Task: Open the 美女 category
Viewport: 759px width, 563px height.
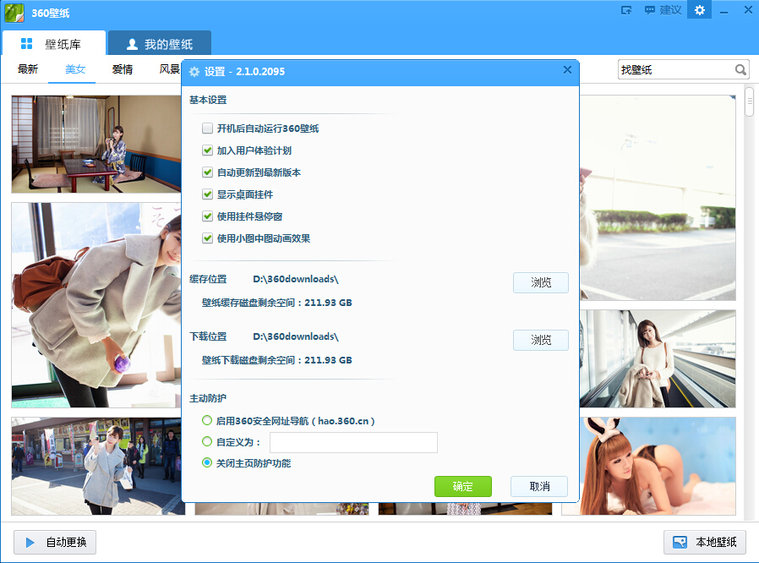Action: [75, 69]
